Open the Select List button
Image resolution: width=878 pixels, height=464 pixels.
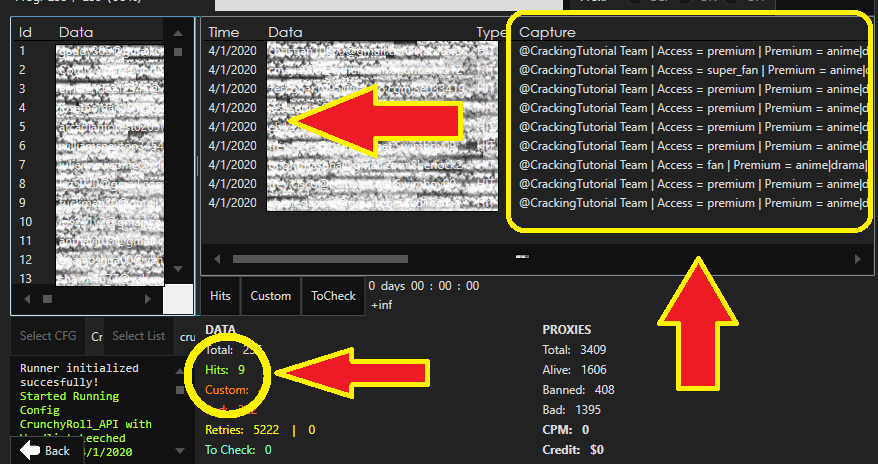138,336
